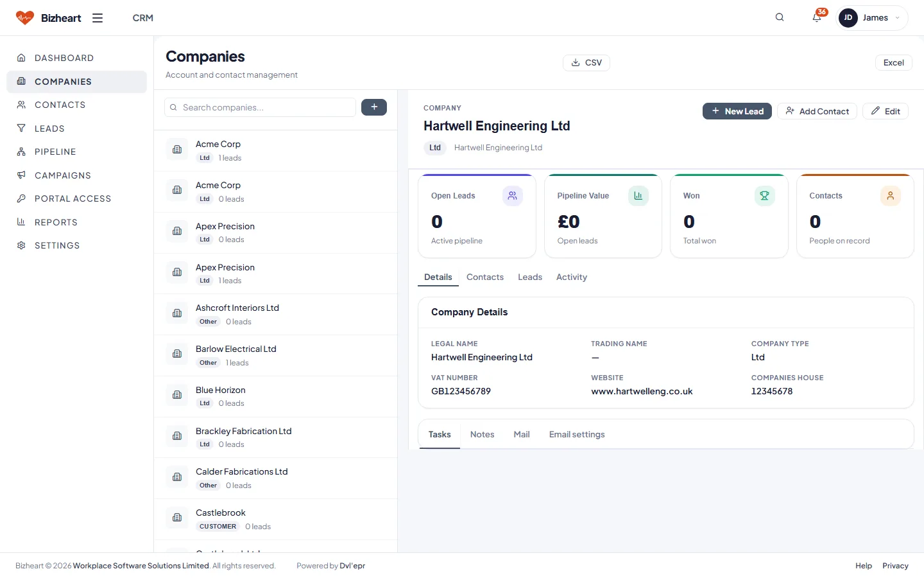Select the Details tab
The image size is (924, 578).
(x=438, y=277)
